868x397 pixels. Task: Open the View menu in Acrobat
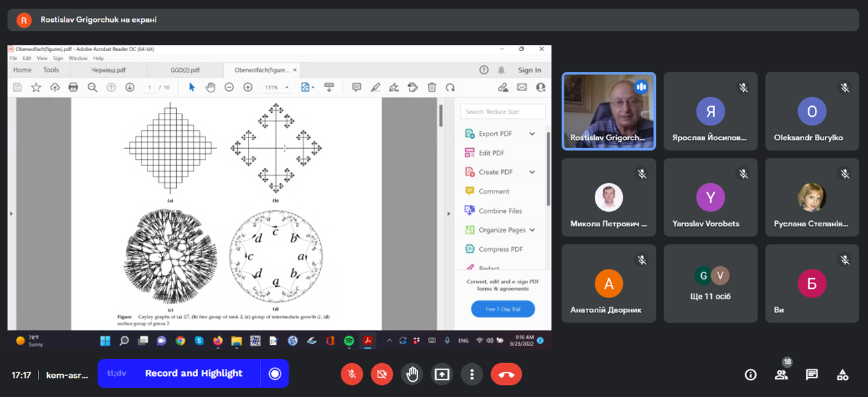point(42,58)
